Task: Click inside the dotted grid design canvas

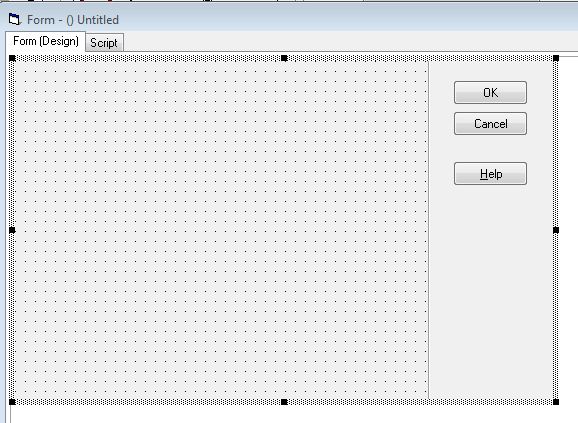Action: coord(221,230)
